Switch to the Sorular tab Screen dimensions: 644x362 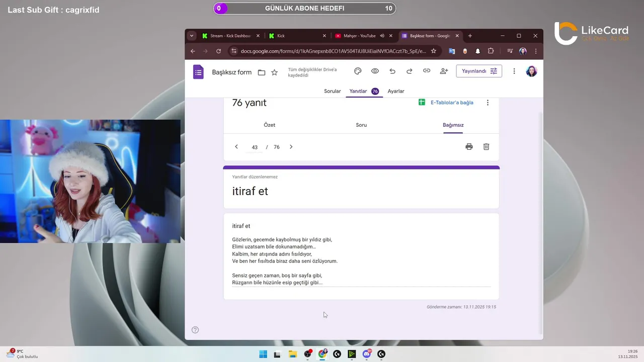333,92
